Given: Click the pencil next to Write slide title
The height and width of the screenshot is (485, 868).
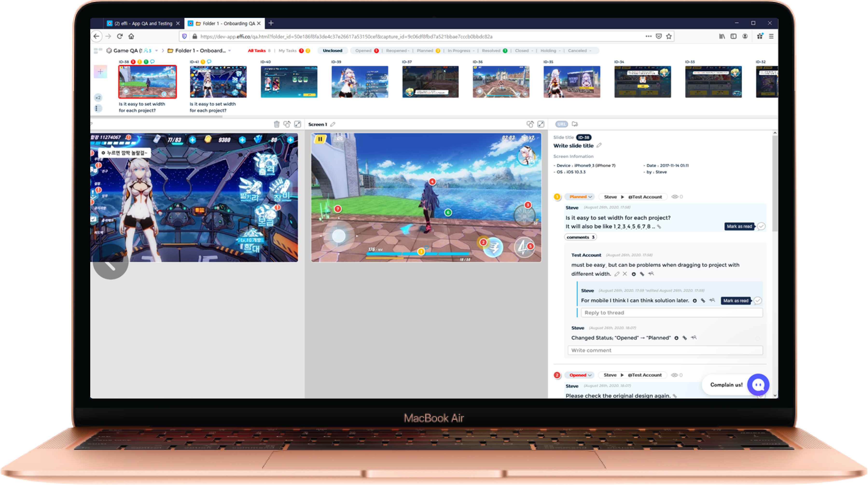Looking at the screenshot, I should tap(599, 145).
